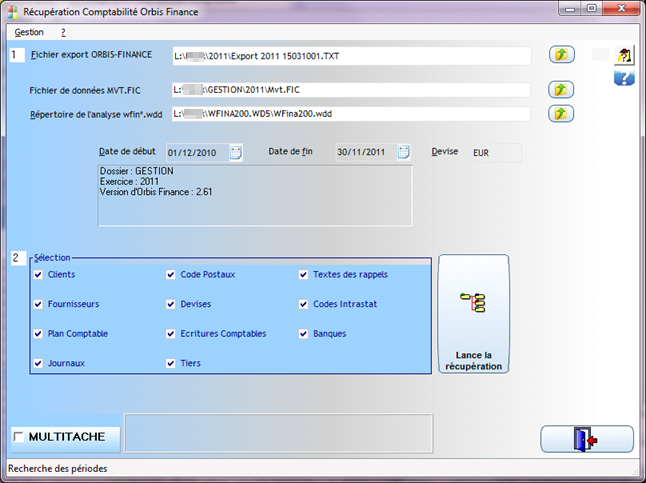Image resolution: width=646 pixels, height=483 pixels.
Task: Uncheck the Journaux checkbox
Action: point(38,363)
